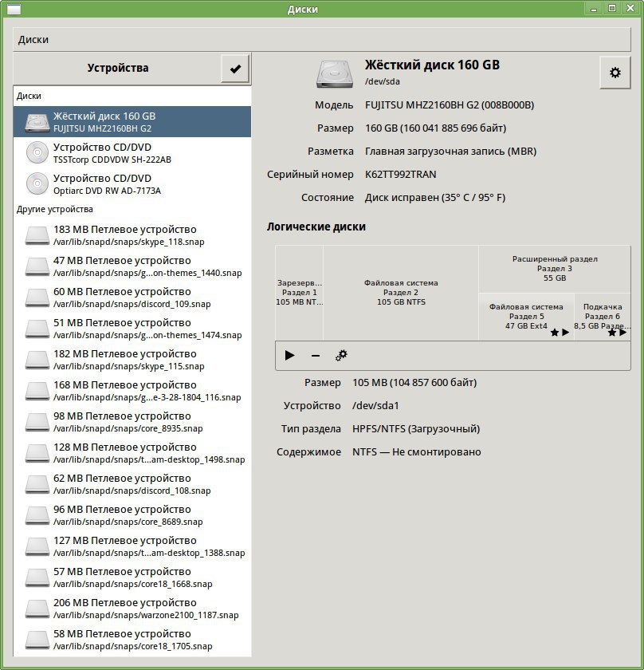644x670 pixels.
Task: Delete selected partition with minus button
Action: point(316,356)
